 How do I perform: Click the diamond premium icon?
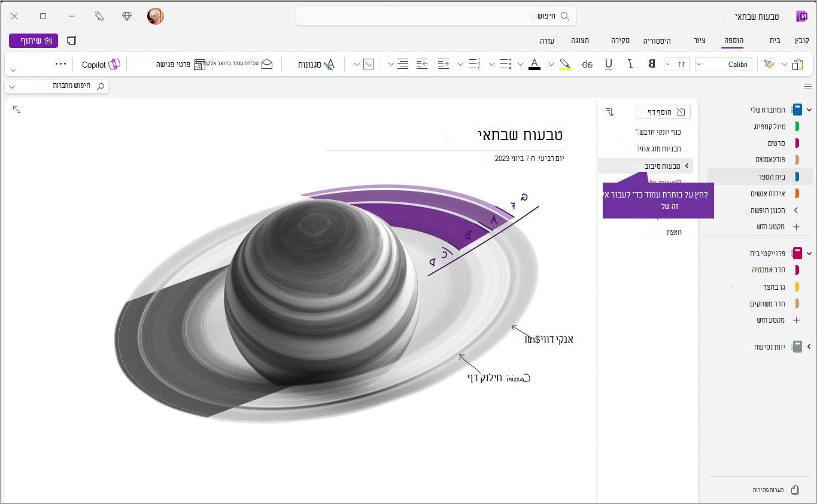click(127, 16)
